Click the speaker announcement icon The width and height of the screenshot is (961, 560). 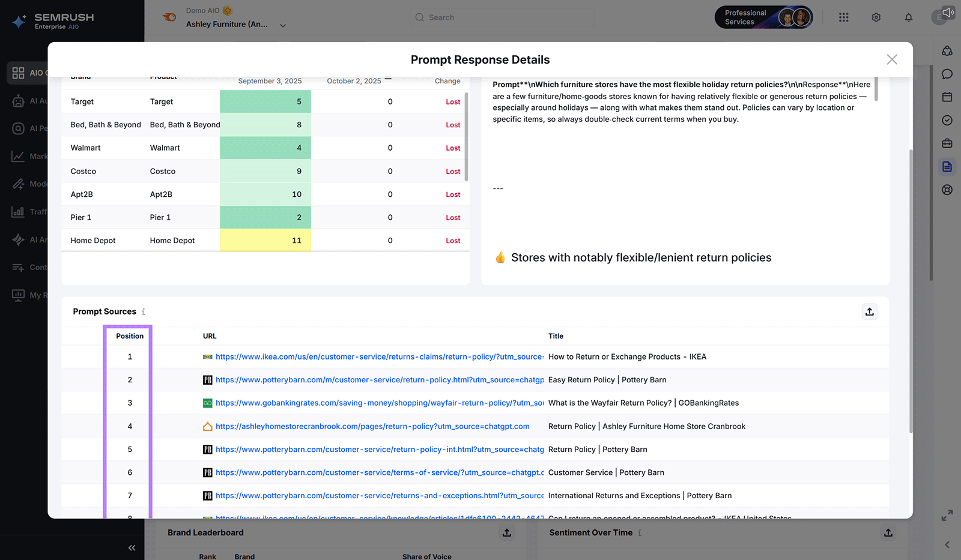point(948,12)
